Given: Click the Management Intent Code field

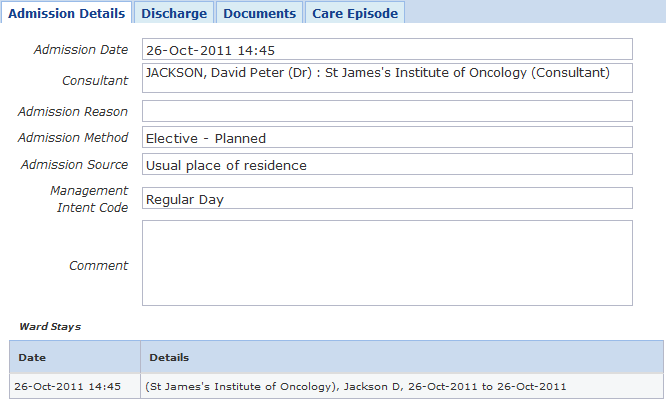Looking at the screenshot, I should pyautogui.click(x=387, y=199).
